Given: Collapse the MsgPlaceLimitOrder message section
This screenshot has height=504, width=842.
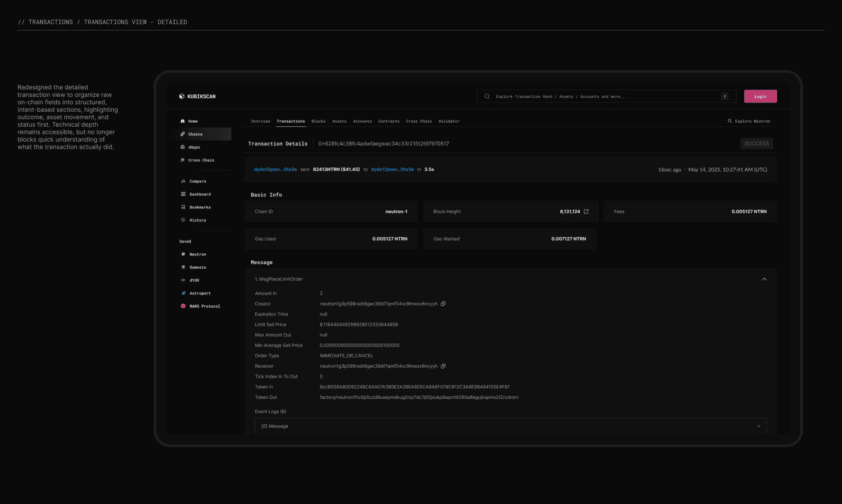Looking at the screenshot, I should click(764, 279).
